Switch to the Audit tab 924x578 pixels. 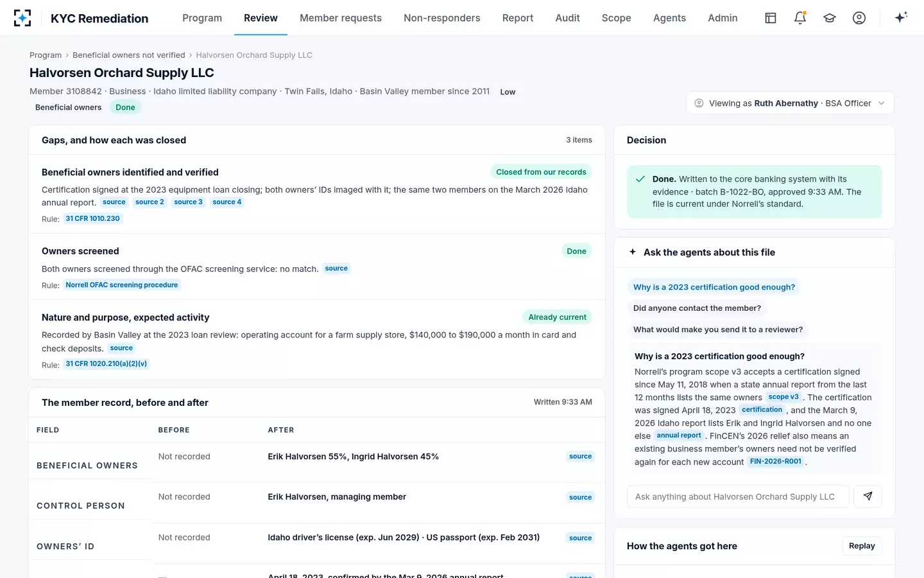[x=568, y=18]
